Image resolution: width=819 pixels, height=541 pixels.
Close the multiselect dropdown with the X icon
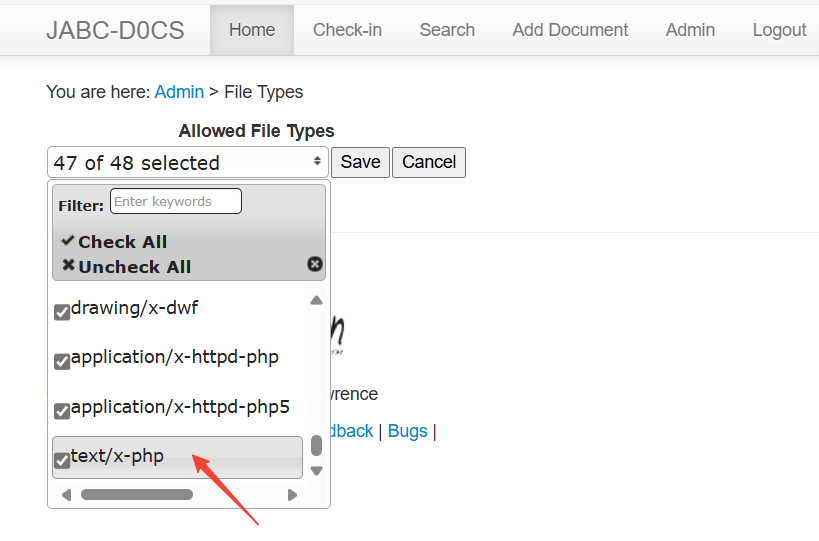click(x=314, y=264)
